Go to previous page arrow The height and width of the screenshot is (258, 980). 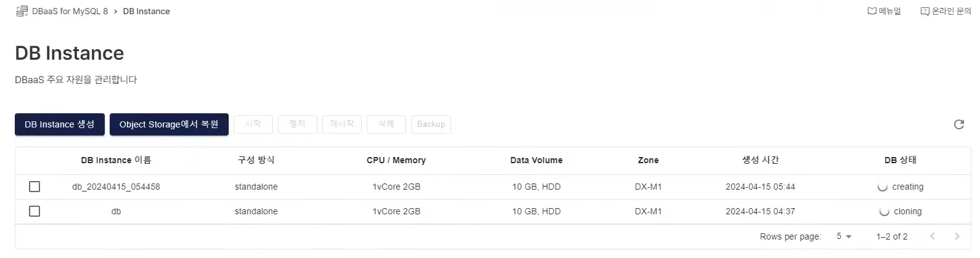pos(933,236)
